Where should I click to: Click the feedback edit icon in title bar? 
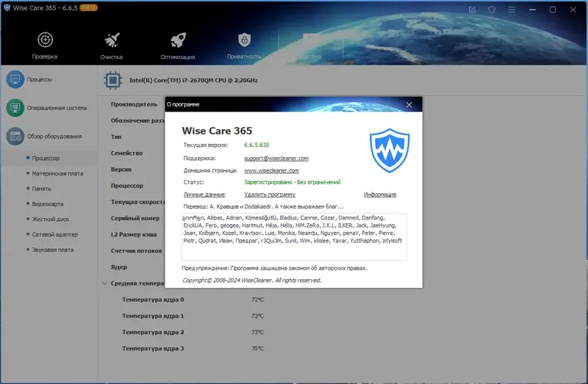(472, 10)
